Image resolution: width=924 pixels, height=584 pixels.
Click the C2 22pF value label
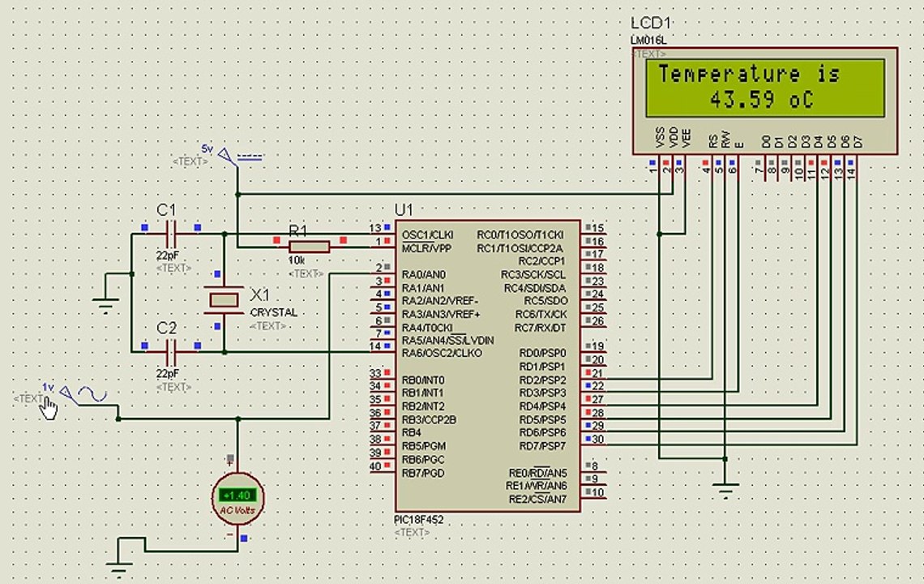(x=167, y=373)
